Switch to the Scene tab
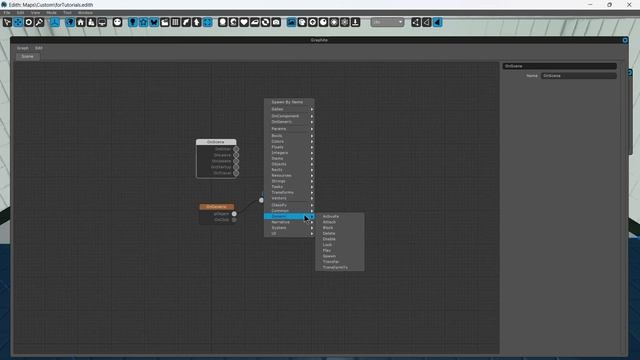The height and width of the screenshot is (360, 640). (x=28, y=57)
